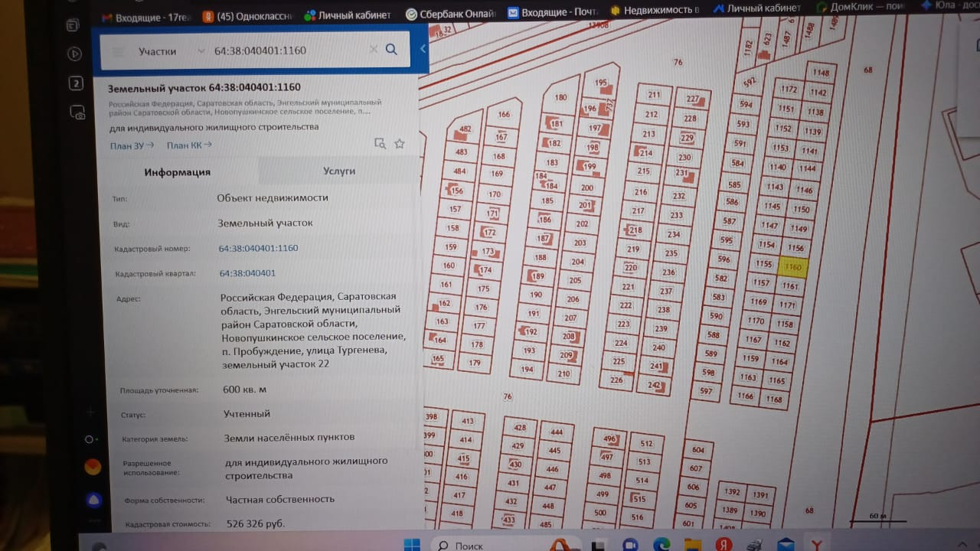The width and height of the screenshot is (980, 551).
Task: Open the video meeting app in taskbar
Action: click(631, 545)
